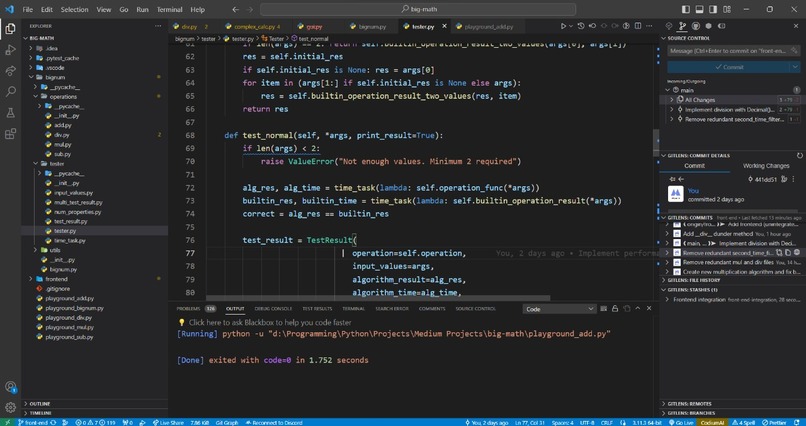Run Python file with play icon
The width and height of the screenshot is (806, 426).
click(563, 26)
